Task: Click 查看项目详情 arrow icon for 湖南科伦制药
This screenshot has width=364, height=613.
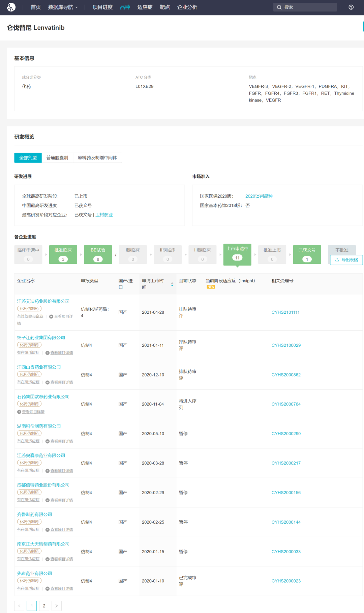Action: click(48, 441)
